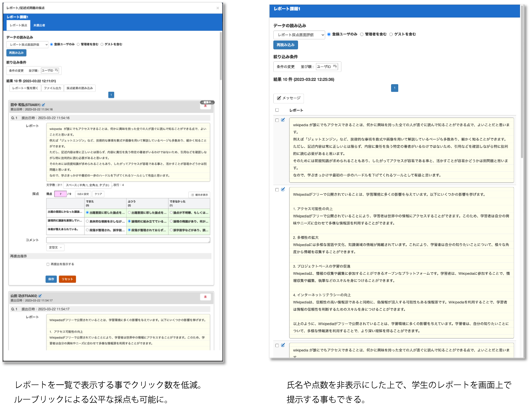Close the レポート/記述式問題の採点 dialog with X
This screenshot has height=420, width=530.
click(x=218, y=8)
